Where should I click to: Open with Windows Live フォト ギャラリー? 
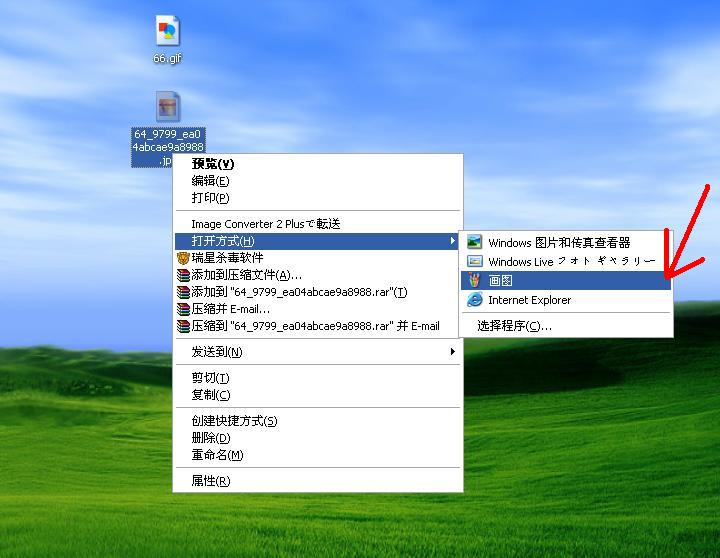click(x=566, y=261)
